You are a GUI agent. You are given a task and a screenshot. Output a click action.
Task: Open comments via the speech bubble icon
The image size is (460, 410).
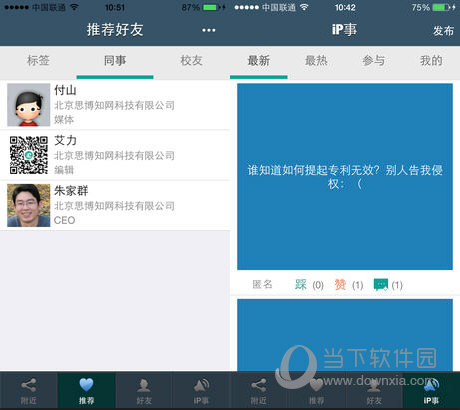[381, 285]
